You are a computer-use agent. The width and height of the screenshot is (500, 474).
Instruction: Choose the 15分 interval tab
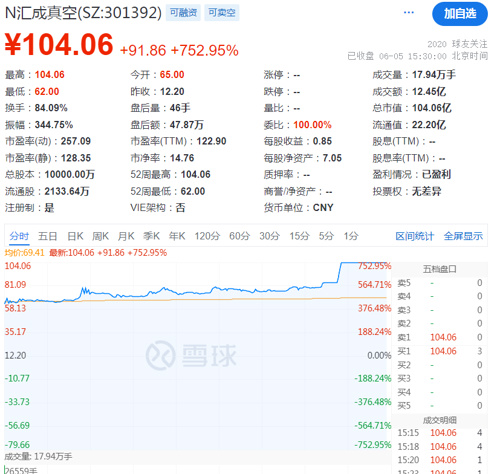pyautogui.click(x=299, y=236)
